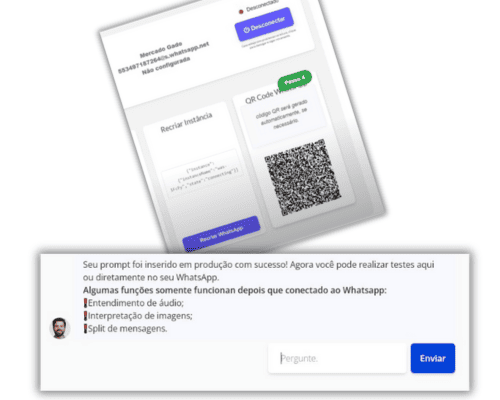The width and height of the screenshot is (500, 400).
Task: Click the Não configurada status text
Action: point(166,66)
